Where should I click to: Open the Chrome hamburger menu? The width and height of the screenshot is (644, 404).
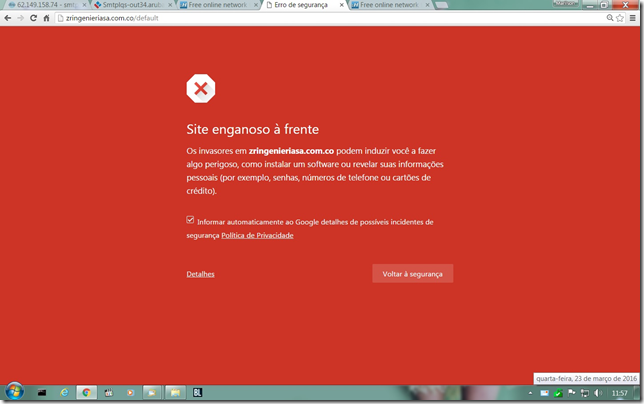pos(635,18)
